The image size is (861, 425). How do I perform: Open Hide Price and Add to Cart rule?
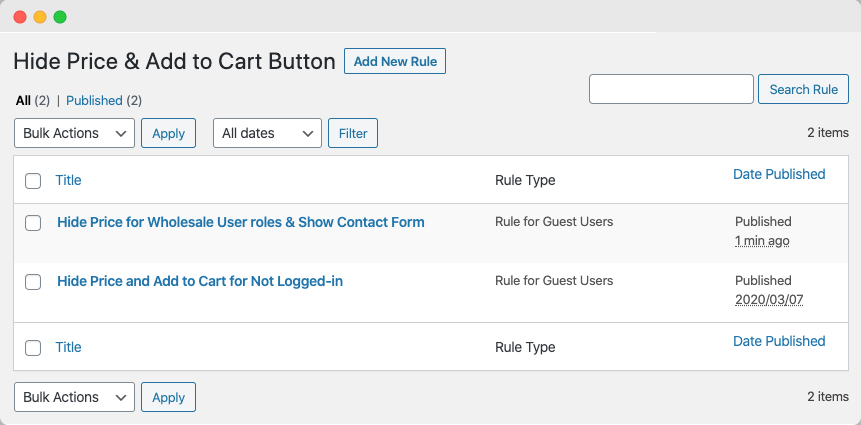click(200, 281)
